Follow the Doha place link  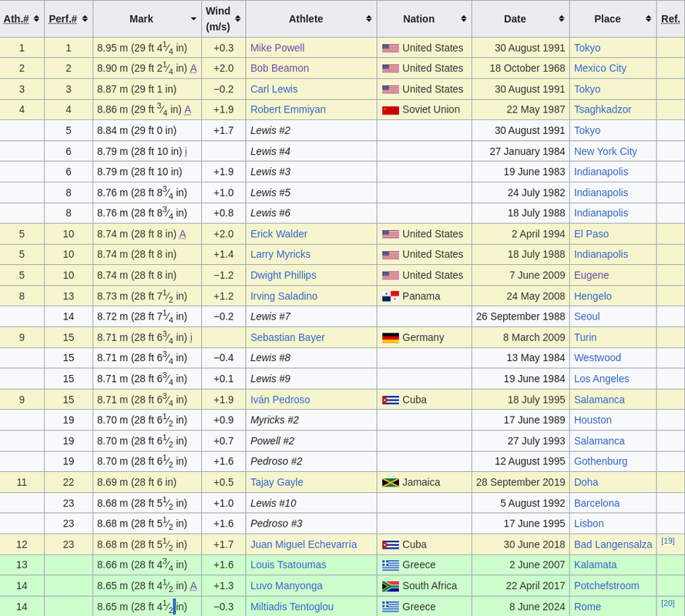click(x=586, y=483)
